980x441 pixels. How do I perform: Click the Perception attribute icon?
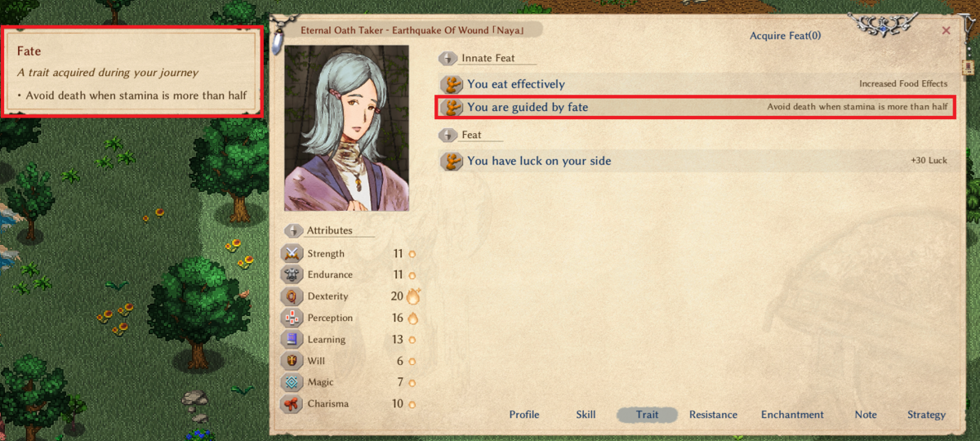tap(292, 318)
